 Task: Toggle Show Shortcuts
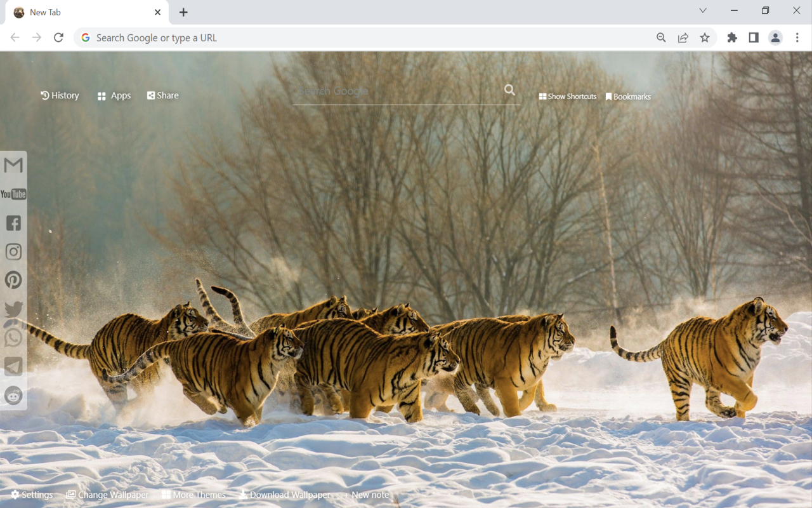568,97
